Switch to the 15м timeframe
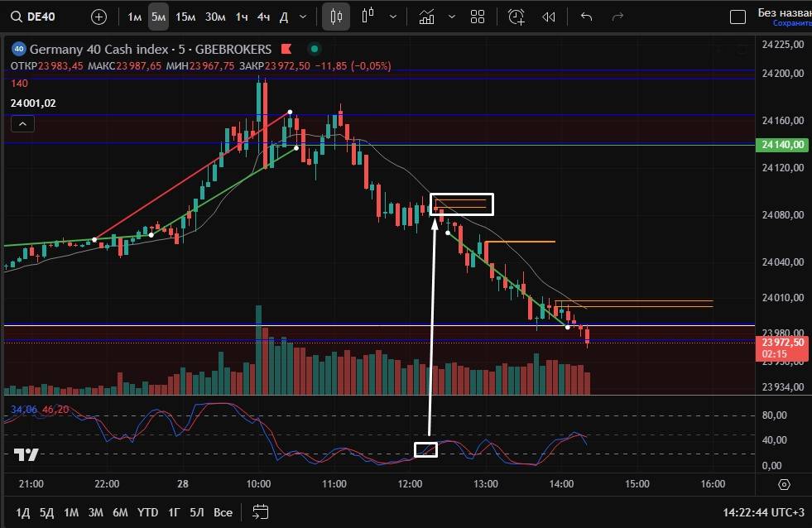This screenshot has height=528, width=812. click(x=186, y=17)
